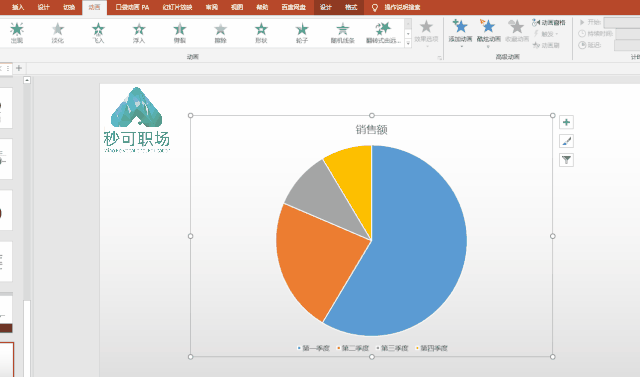The image size is (640, 377).
Task: Click the chart's top-center resize handle
Action: (371, 115)
